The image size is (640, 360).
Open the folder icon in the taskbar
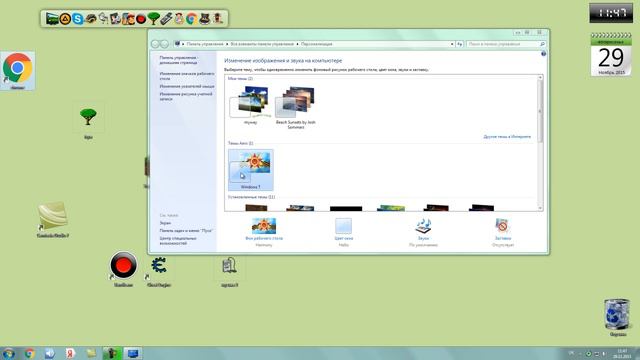(91, 353)
